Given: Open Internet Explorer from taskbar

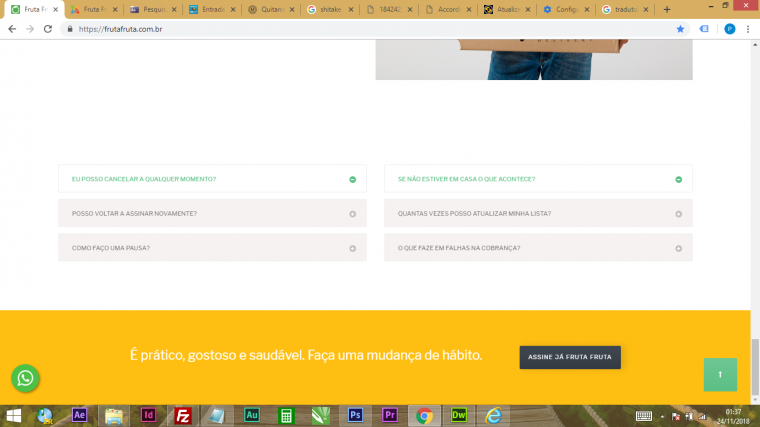Looking at the screenshot, I should coord(493,416).
